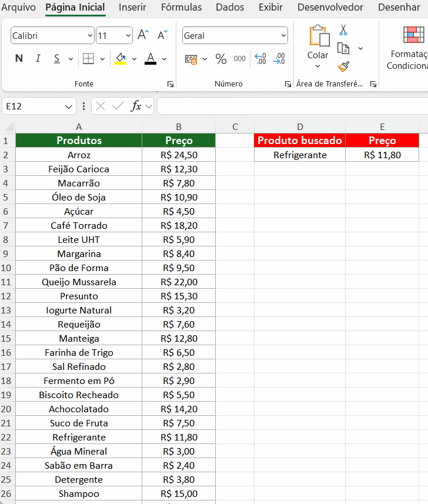
Task: Click the Achocolatado cell
Action: 79,409
